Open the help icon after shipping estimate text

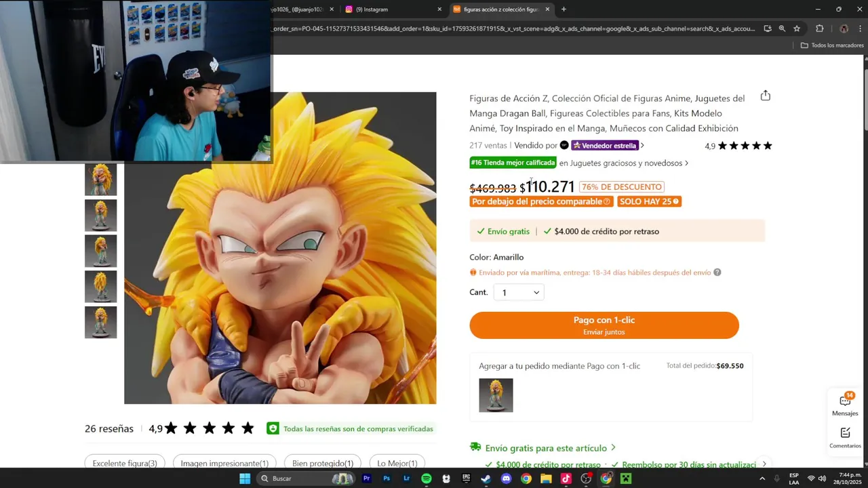(x=717, y=272)
